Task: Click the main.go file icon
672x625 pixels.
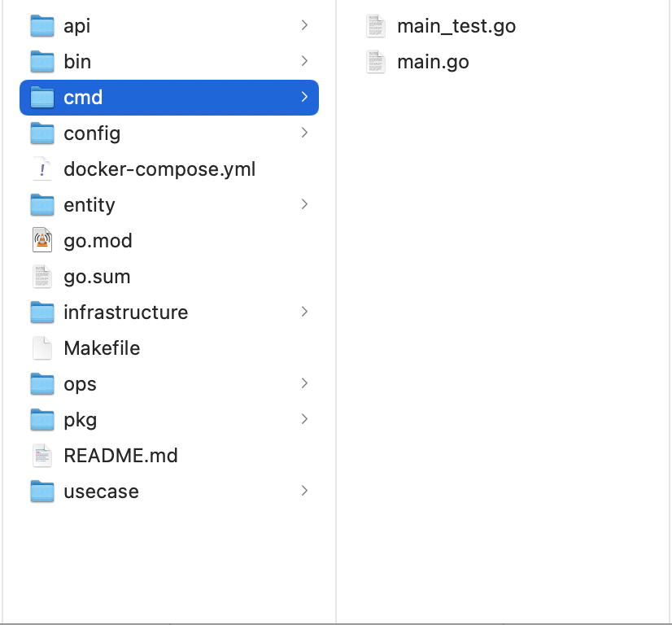Action: (375, 62)
